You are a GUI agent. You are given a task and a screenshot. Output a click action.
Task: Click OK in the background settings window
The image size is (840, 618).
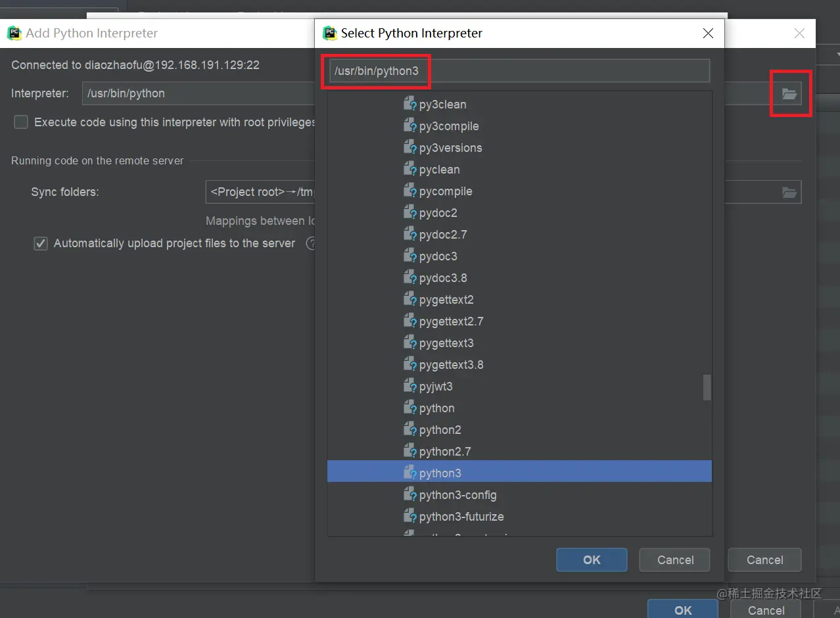click(683, 609)
